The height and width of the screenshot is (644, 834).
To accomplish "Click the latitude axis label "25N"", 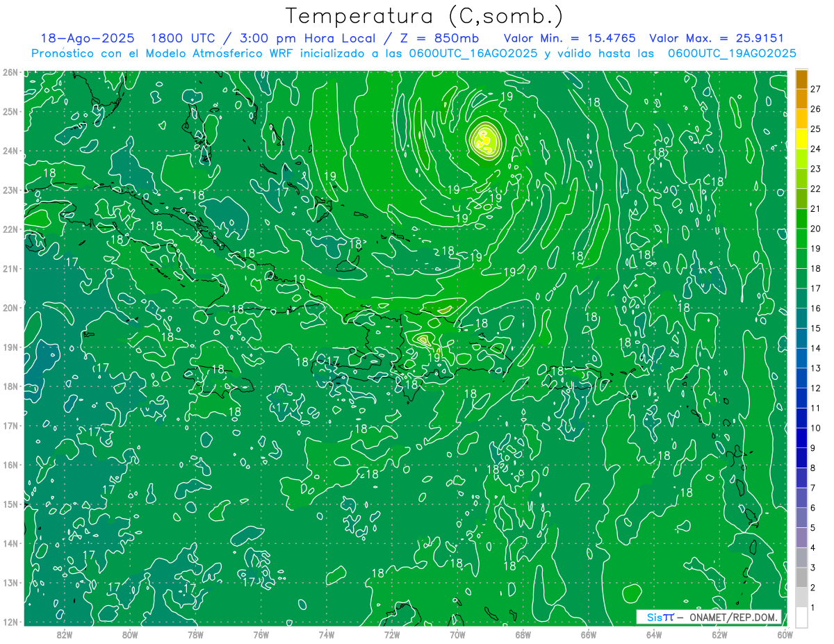I will point(10,111).
